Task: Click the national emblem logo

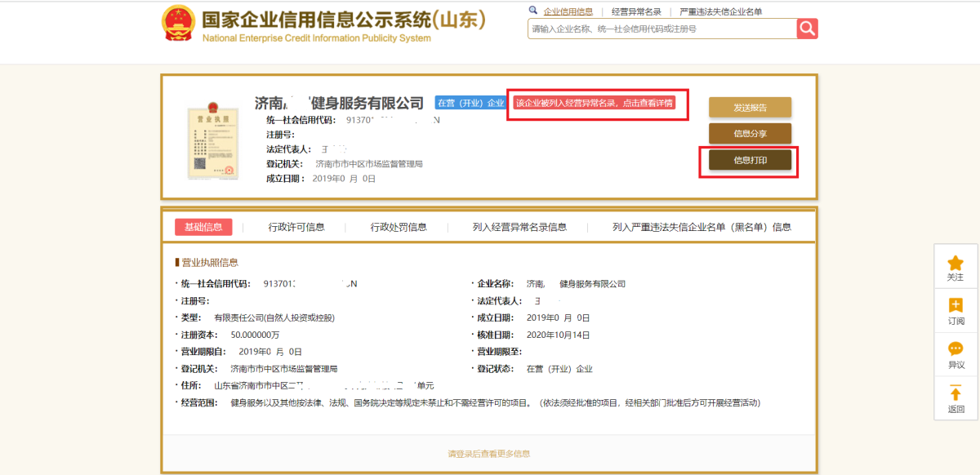Action: tap(178, 24)
